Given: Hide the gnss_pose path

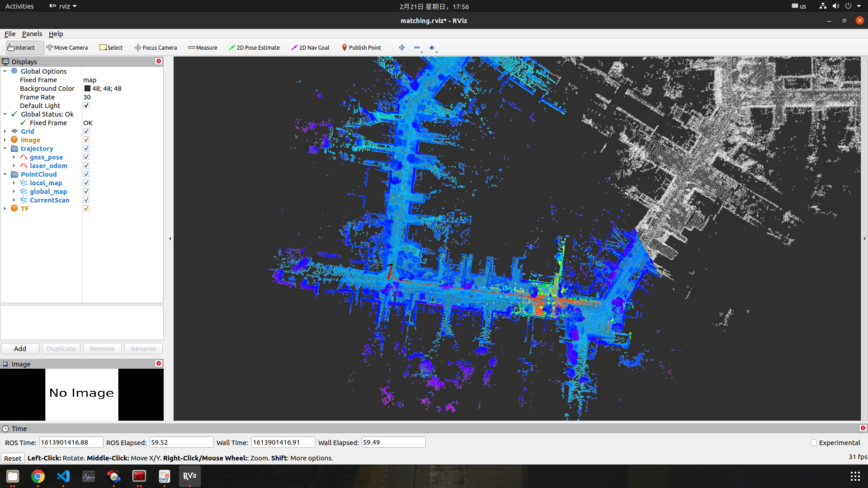Looking at the screenshot, I should 86,157.
